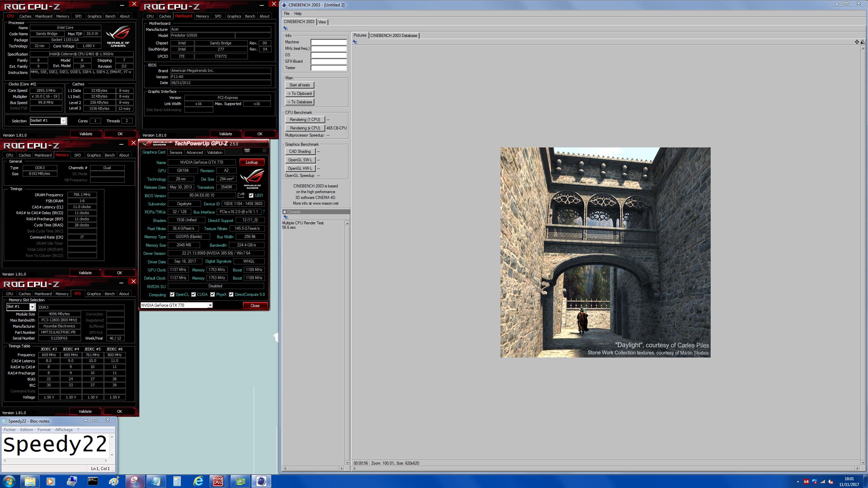This screenshot has height=488, width=868.
Task: Click the BIOS export share icon in GPU-Z
Action: point(241,195)
